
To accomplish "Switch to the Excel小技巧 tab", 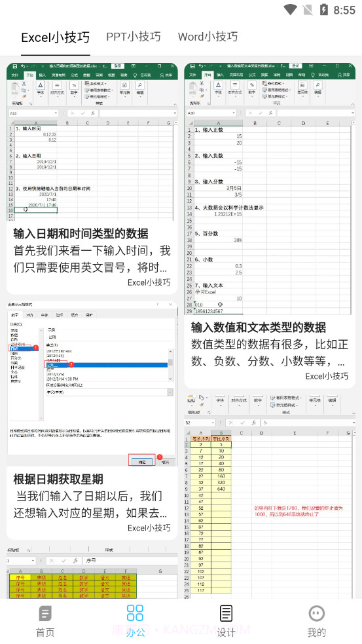I will click(x=56, y=37).
